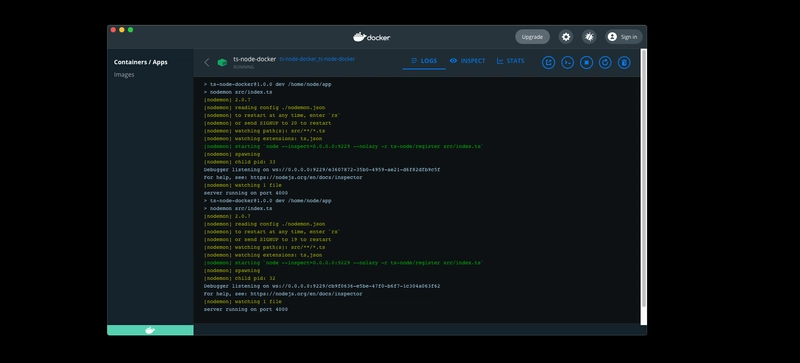Open the ts-node-docker_ts-node-docker image link
This screenshot has width=800, height=363.
pyautogui.click(x=317, y=59)
